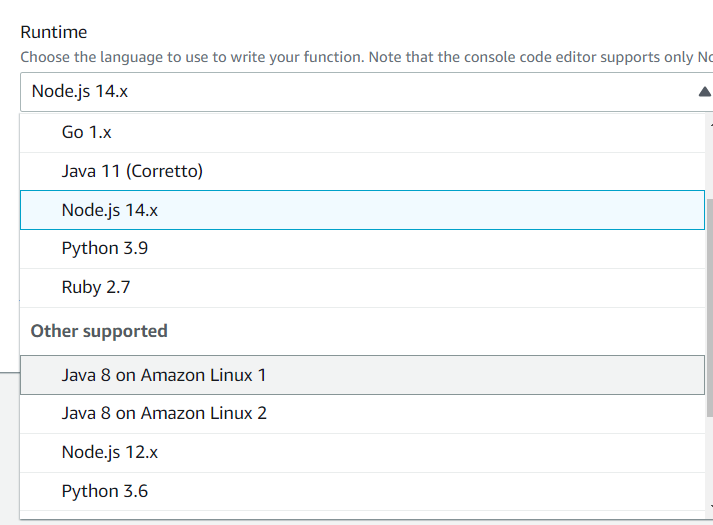Click the scrollbar down arrow in the runtime list
The image size is (713, 525).
coord(710,508)
